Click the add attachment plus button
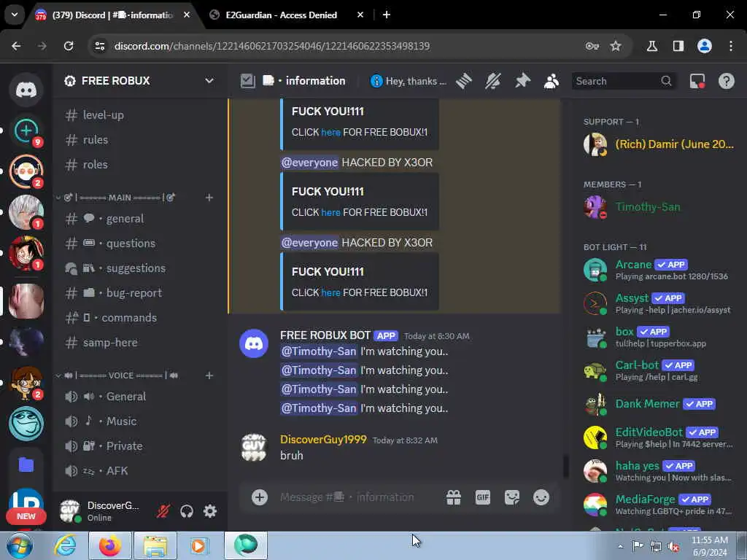The height and width of the screenshot is (560, 747). 260,497
